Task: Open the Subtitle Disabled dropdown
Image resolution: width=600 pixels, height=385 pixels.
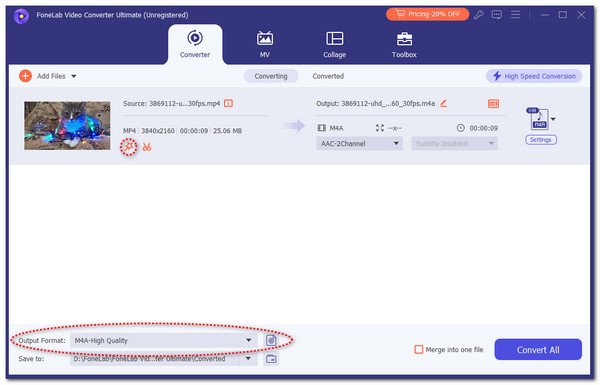Action: [x=454, y=144]
